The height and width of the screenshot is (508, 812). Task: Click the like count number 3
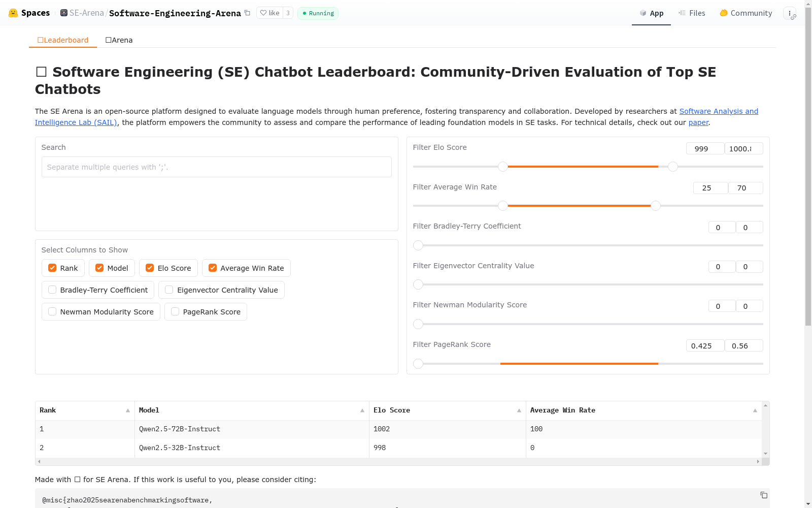(x=288, y=13)
